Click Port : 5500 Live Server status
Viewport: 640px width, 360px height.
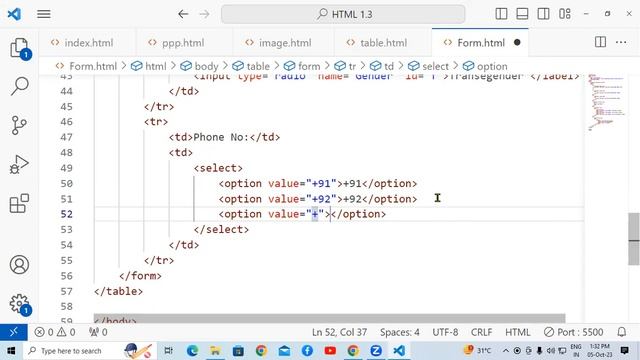[x=573, y=332]
